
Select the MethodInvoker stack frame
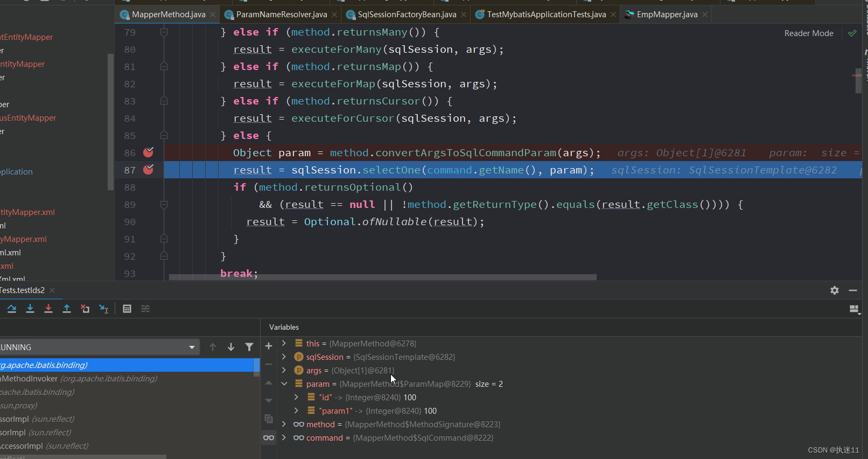pyautogui.click(x=127, y=379)
